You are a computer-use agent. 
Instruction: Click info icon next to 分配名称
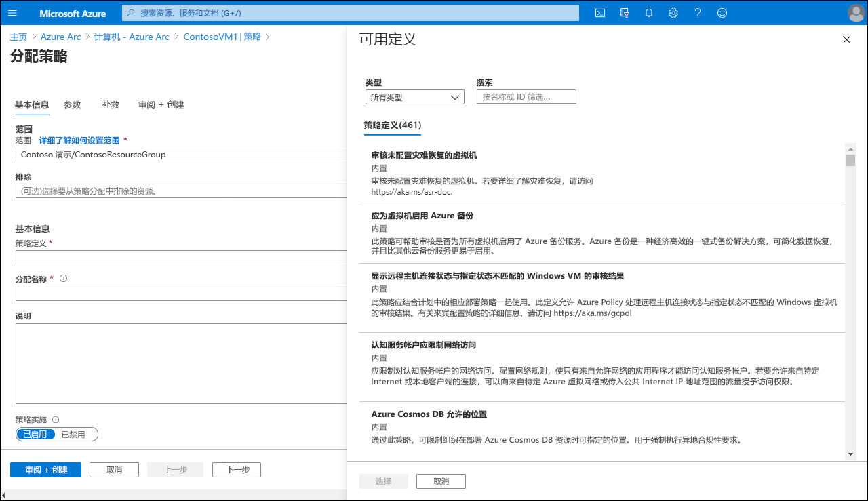tap(64, 279)
